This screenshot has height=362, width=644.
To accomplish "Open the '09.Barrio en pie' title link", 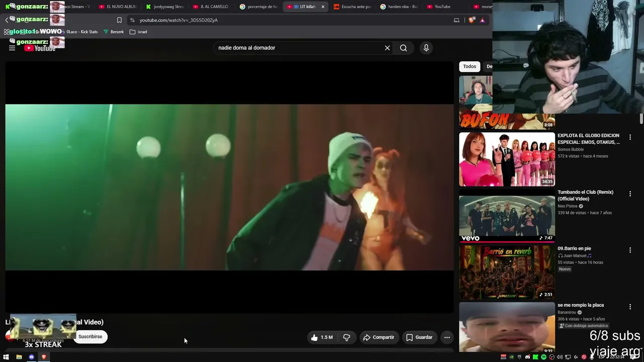I will (574, 248).
